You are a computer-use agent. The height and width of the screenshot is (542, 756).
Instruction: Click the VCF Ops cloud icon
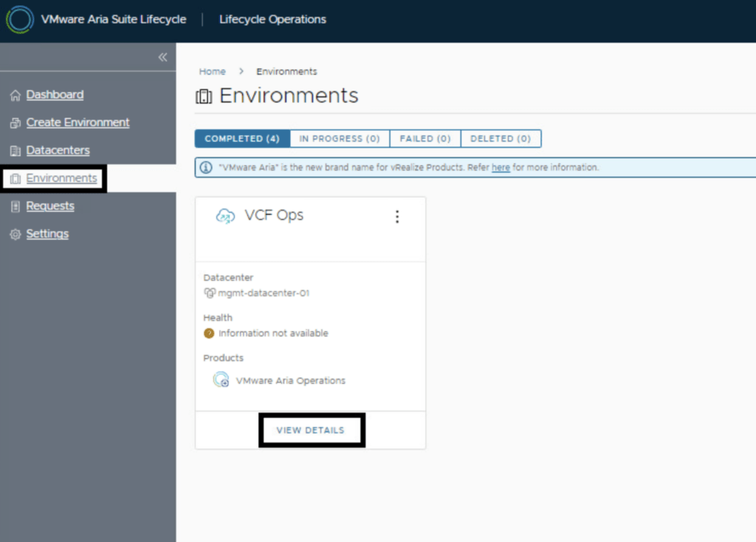[x=224, y=216]
